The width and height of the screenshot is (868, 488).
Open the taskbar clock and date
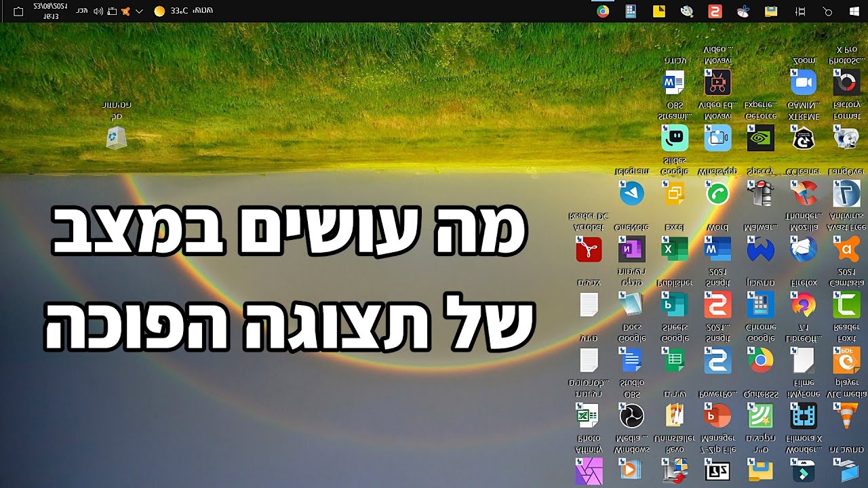click(x=50, y=11)
